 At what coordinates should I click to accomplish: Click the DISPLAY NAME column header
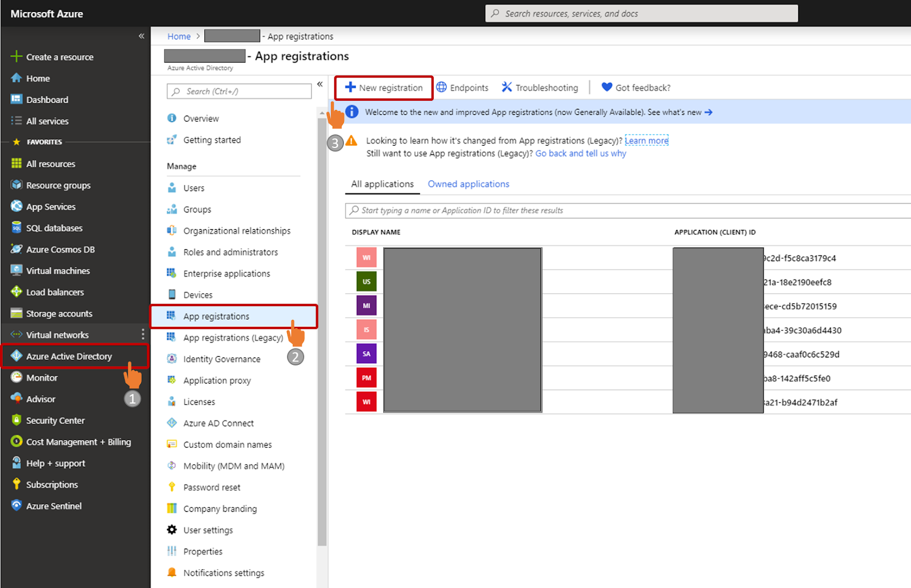[376, 232]
